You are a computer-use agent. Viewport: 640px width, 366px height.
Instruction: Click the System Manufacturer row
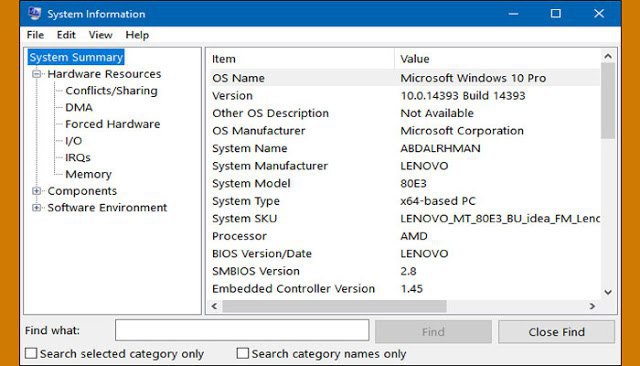[x=404, y=166]
